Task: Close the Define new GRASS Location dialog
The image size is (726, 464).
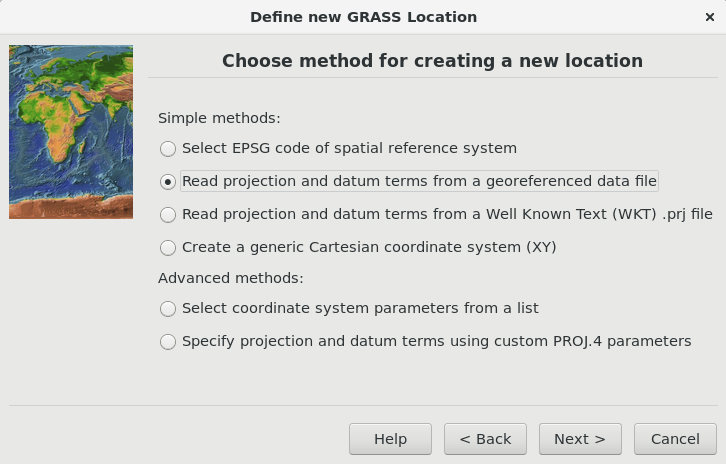Action: (709, 17)
